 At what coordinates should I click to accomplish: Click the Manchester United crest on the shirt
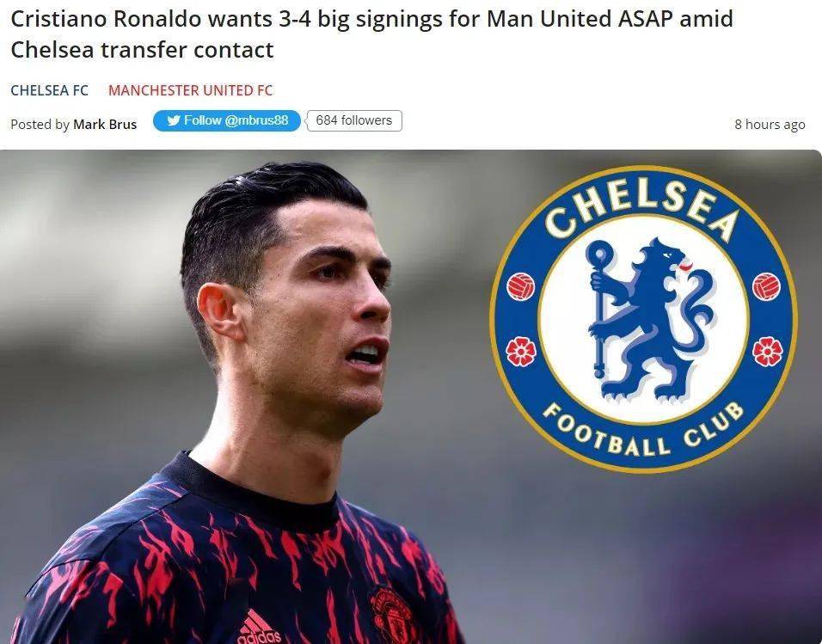tap(391, 616)
